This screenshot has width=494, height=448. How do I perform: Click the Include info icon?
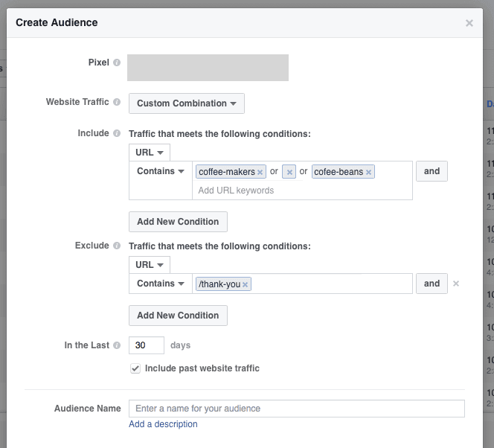pyautogui.click(x=117, y=133)
